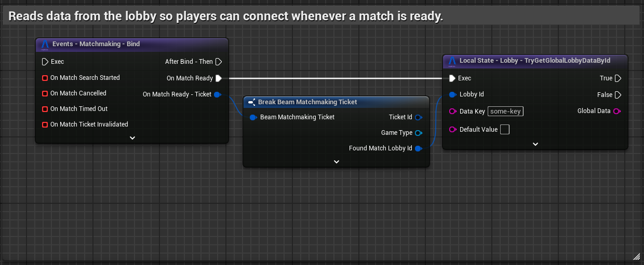The image size is (644, 265).
Task: Click the Game Type output pin
Action: click(x=418, y=133)
